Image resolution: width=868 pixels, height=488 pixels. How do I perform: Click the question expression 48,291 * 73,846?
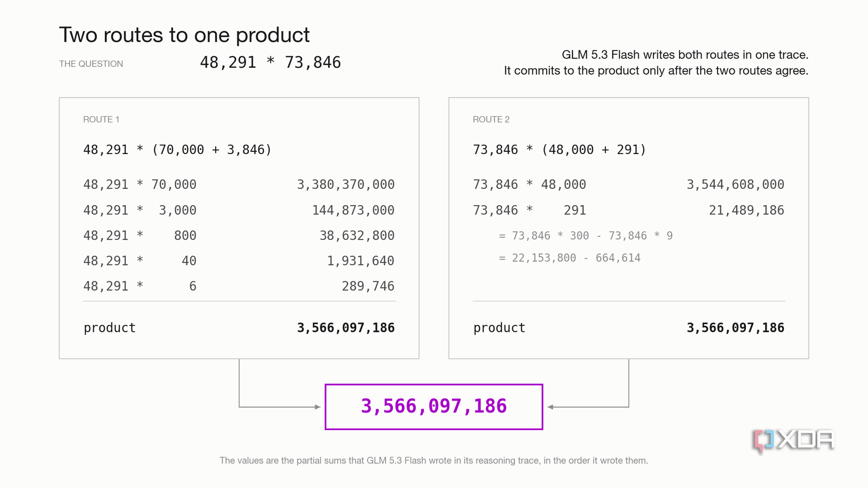[270, 63]
